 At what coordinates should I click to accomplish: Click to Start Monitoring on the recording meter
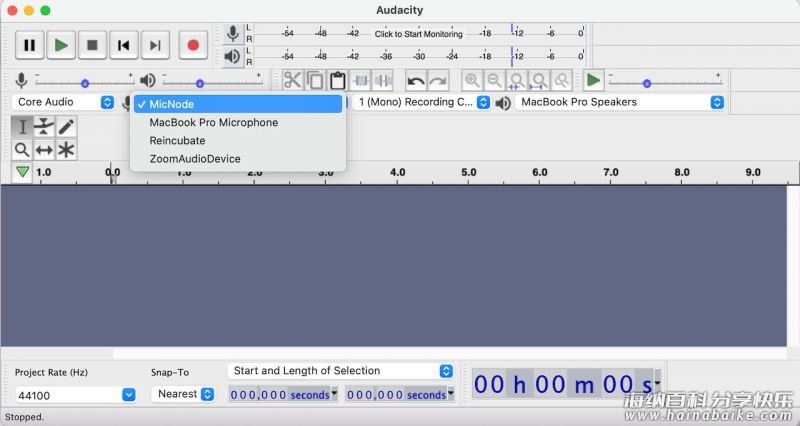[418, 34]
